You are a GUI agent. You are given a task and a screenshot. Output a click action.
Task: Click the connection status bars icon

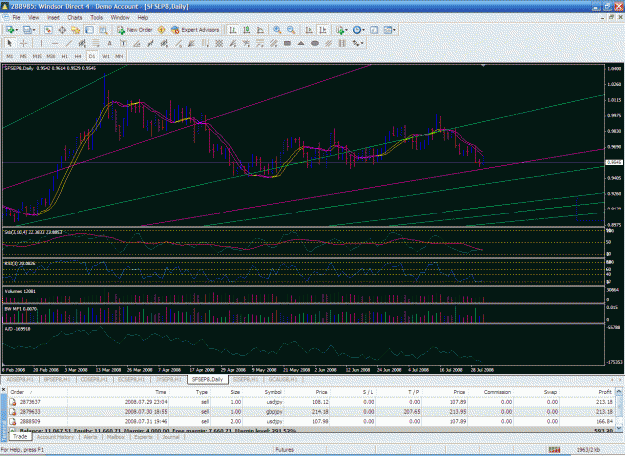554,450
